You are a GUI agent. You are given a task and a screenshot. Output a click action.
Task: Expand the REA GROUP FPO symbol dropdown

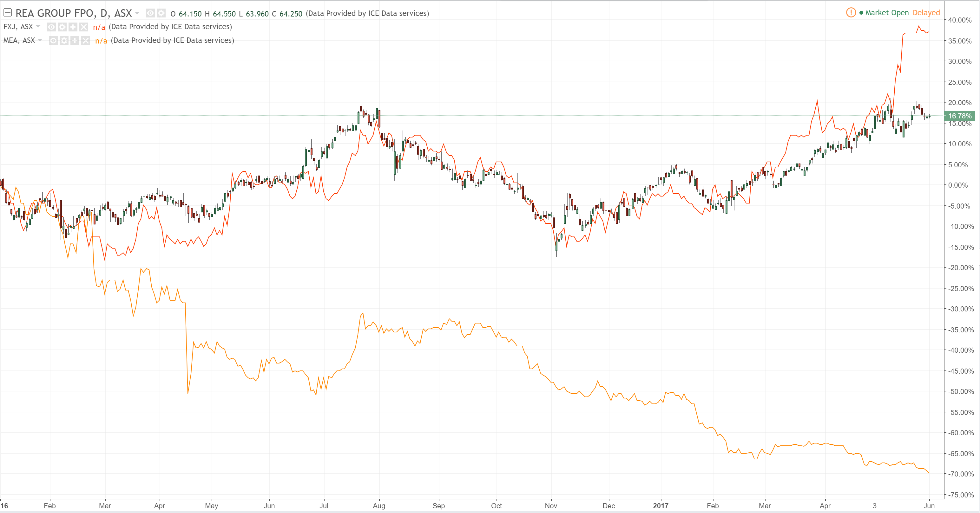click(x=137, y=13)
